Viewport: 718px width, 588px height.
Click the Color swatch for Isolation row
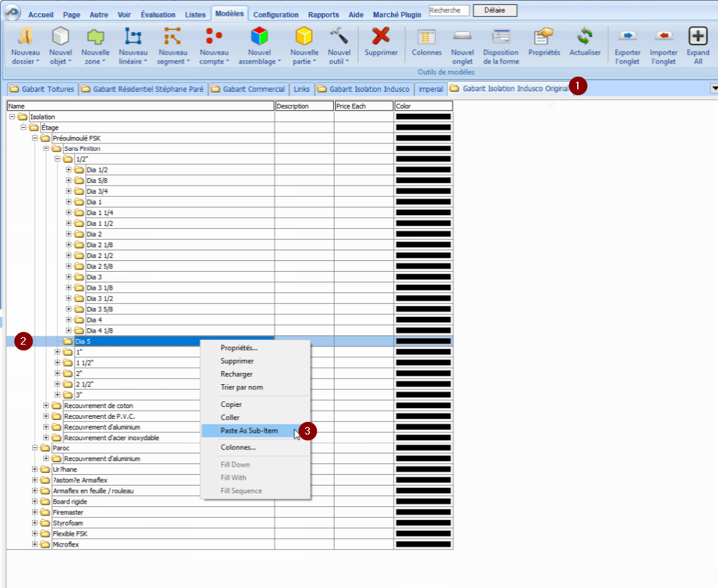(423, 117)
